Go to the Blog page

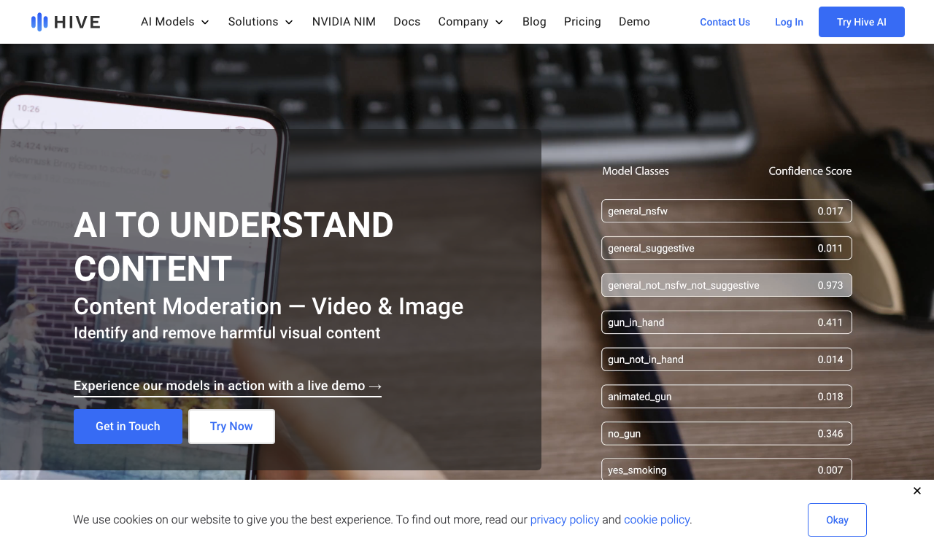click(534, 22)
